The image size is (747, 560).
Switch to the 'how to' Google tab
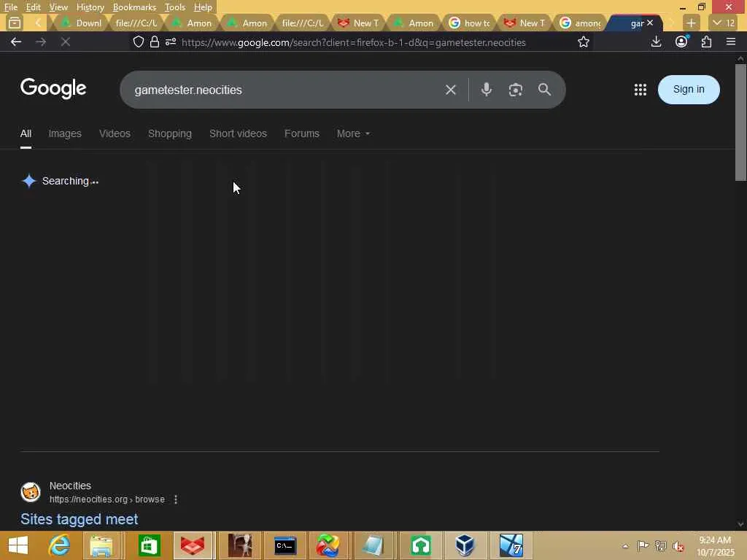coord(469,23)
